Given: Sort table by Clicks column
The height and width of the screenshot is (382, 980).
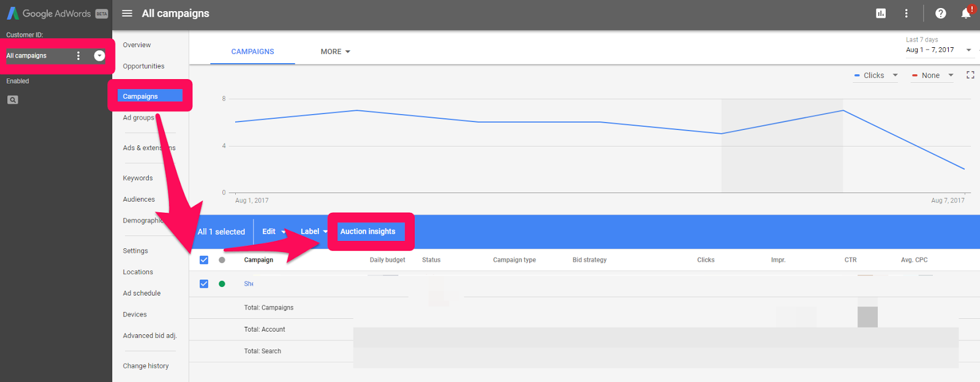Looking at the screenshot, I should click(x=706, y=260).
